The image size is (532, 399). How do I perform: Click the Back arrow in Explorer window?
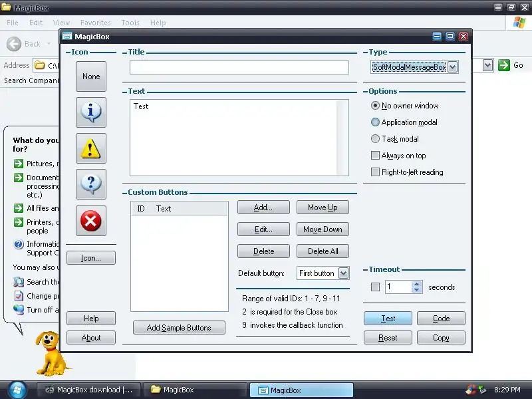pyautogui.click(x=14, y=44)
